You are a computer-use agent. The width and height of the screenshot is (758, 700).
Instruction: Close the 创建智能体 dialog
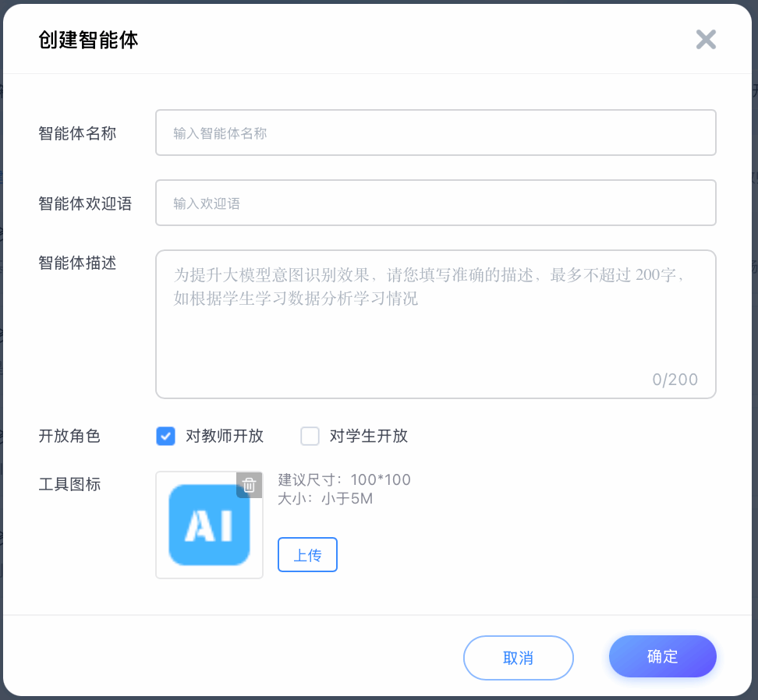point(706,40)
